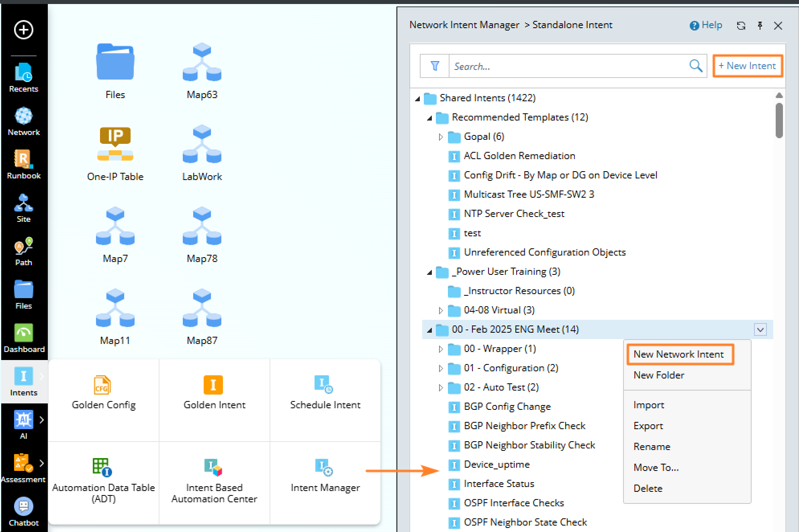Launch the Chatbot from sidebar
Screen dimensions: 799x532
[24, 512]
